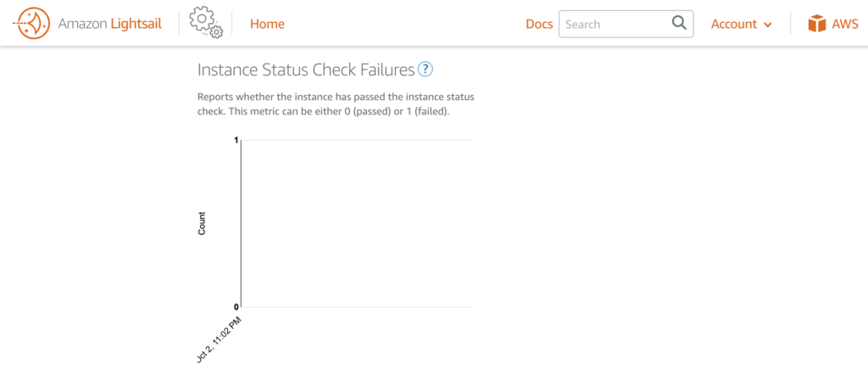Click the metric description paragraph text
The image size is (868, 379).
click(x=336, y=104)
